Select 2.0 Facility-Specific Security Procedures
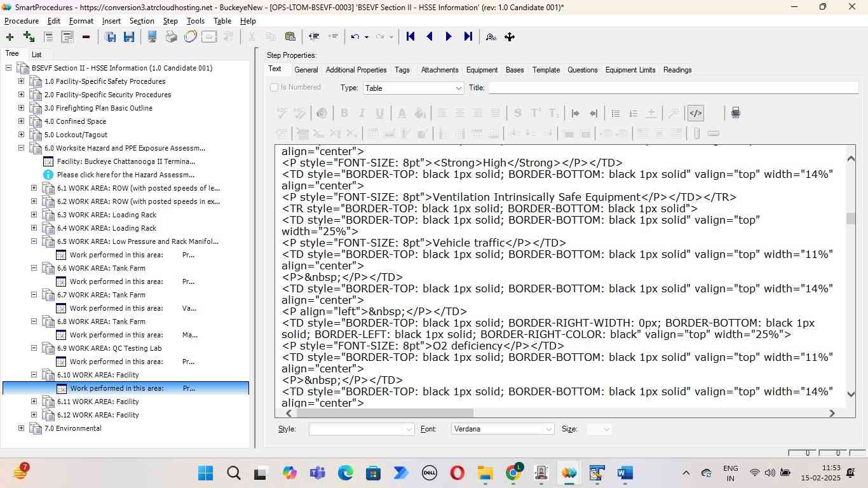 click(107, 95)
